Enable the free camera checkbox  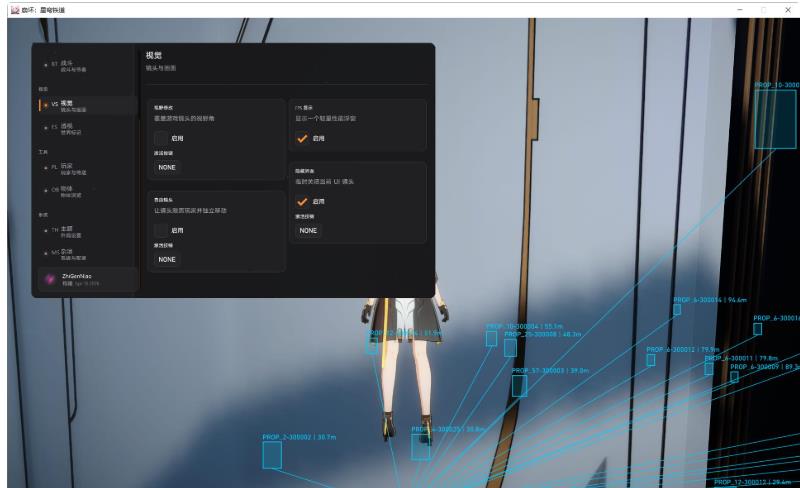point(161,231)
